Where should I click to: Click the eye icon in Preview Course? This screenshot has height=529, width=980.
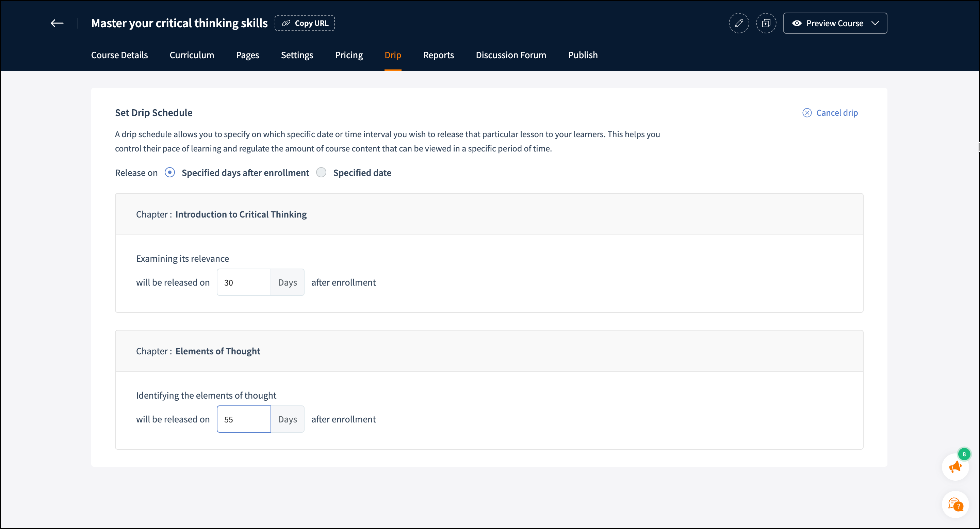[x=797, y=23]
